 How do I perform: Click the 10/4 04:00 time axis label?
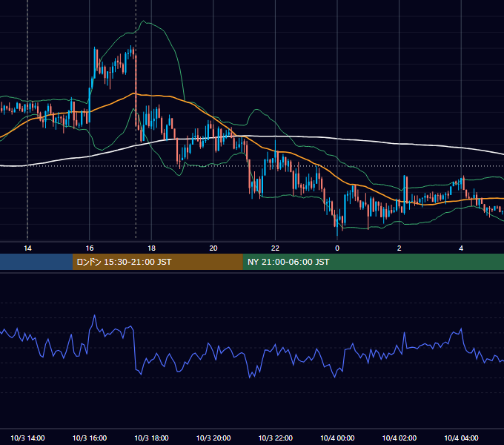tap(461, 438)
